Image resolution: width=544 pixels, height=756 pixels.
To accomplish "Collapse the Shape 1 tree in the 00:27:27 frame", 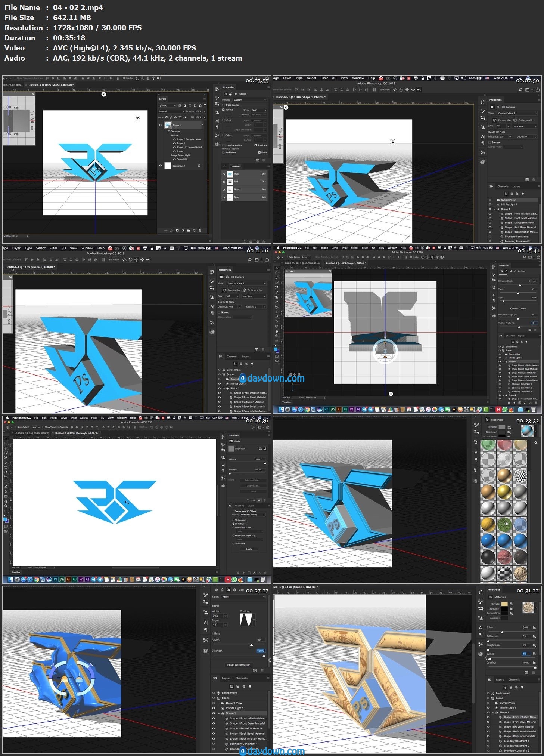I will pyautogui.click(x=219, y=713).
